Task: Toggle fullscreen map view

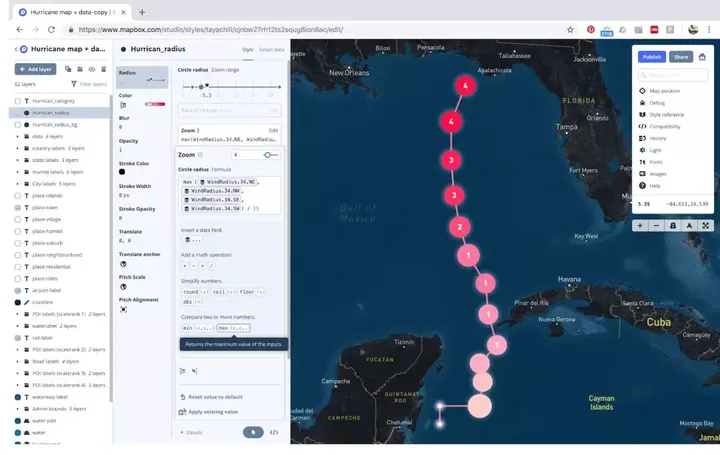Action: point(706,225)
